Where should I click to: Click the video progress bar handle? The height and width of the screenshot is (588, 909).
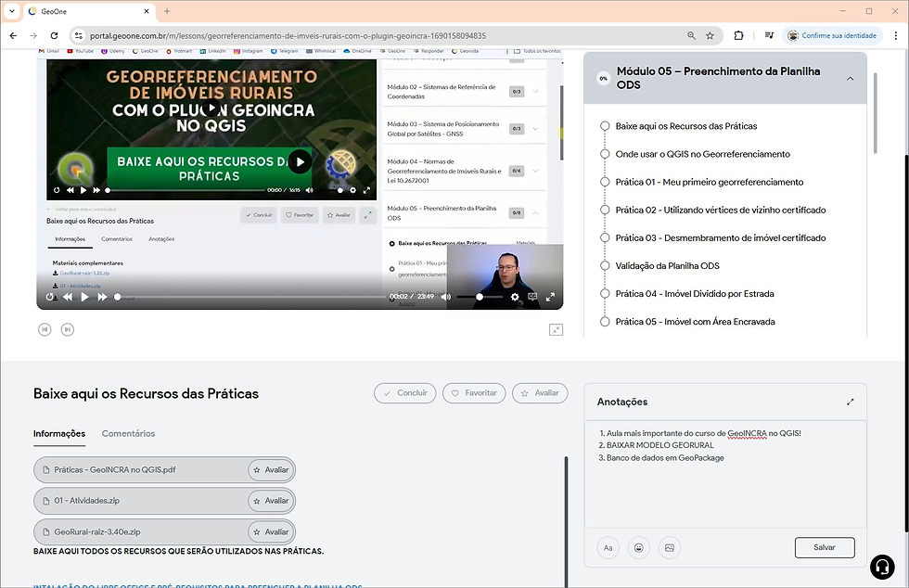[118, 297]
